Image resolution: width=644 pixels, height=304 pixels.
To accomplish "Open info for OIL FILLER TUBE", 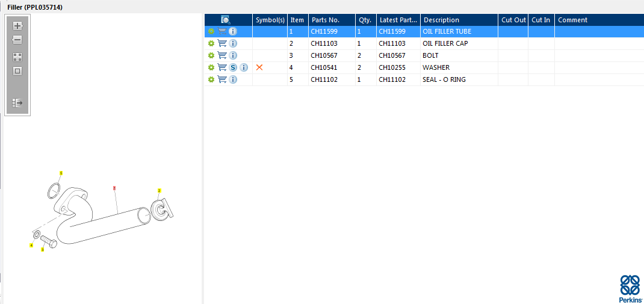I will pos(233,31).
